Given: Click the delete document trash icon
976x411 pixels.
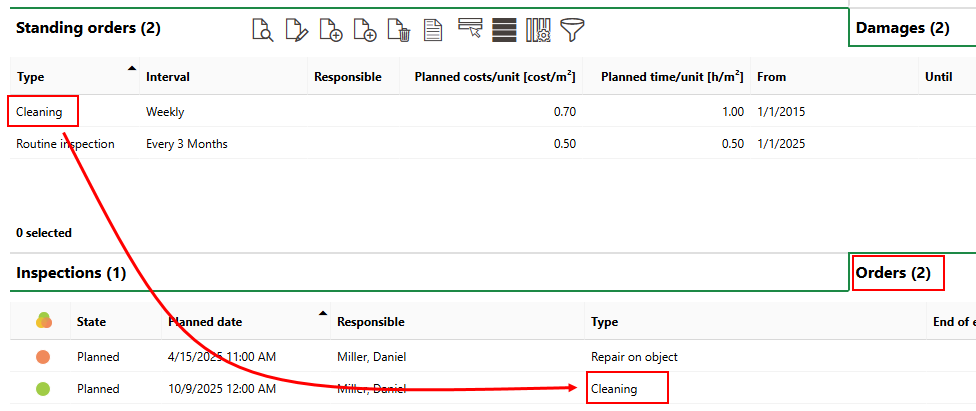Looking at the screenshot, I should pyautogui.click(x=398, y=30).
